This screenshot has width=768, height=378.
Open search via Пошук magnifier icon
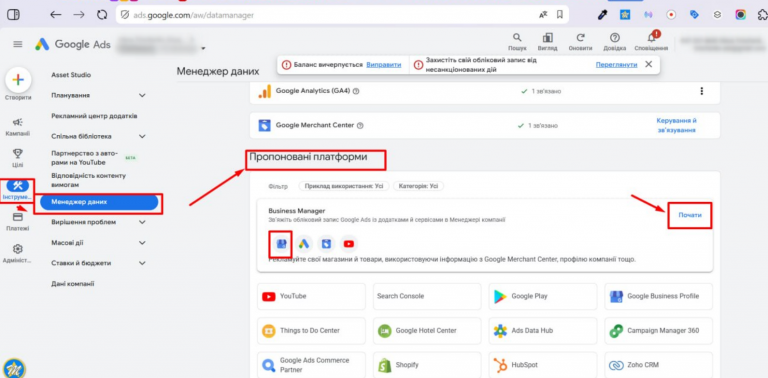tap(517, 42)
